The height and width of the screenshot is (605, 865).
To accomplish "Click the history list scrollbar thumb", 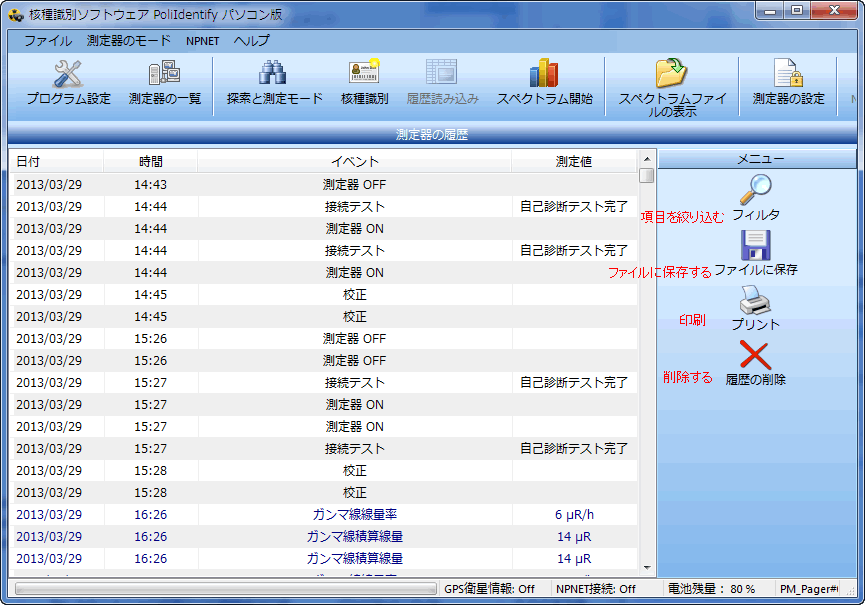I will pyautogui.click(x=647, y=176).
